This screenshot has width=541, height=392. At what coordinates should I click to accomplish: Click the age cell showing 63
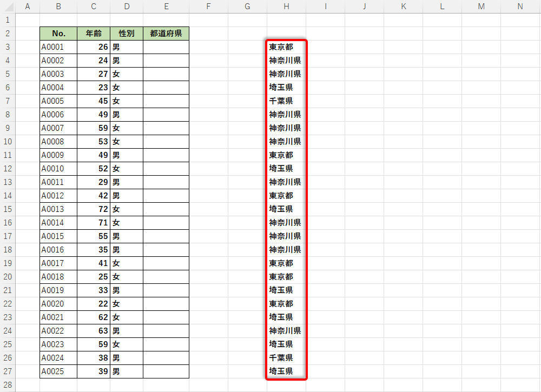click(x=94, y=331)
